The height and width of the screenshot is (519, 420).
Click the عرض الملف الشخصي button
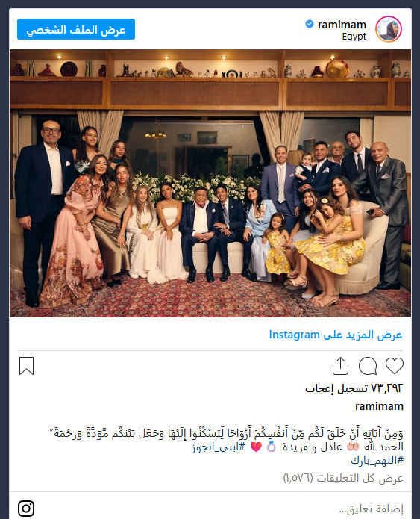[x=76, y=29]
